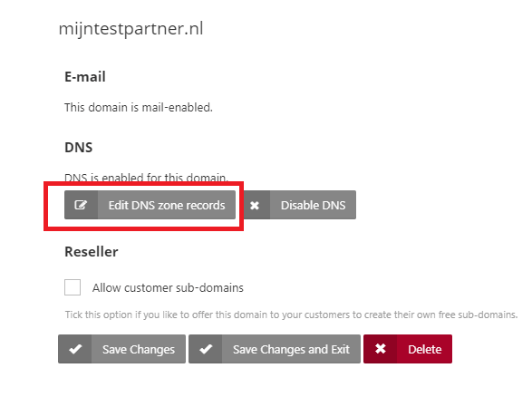Click the white X icon on Delete button
The image size is (532, 397).
pyautogui.click(x=381, y=348)
